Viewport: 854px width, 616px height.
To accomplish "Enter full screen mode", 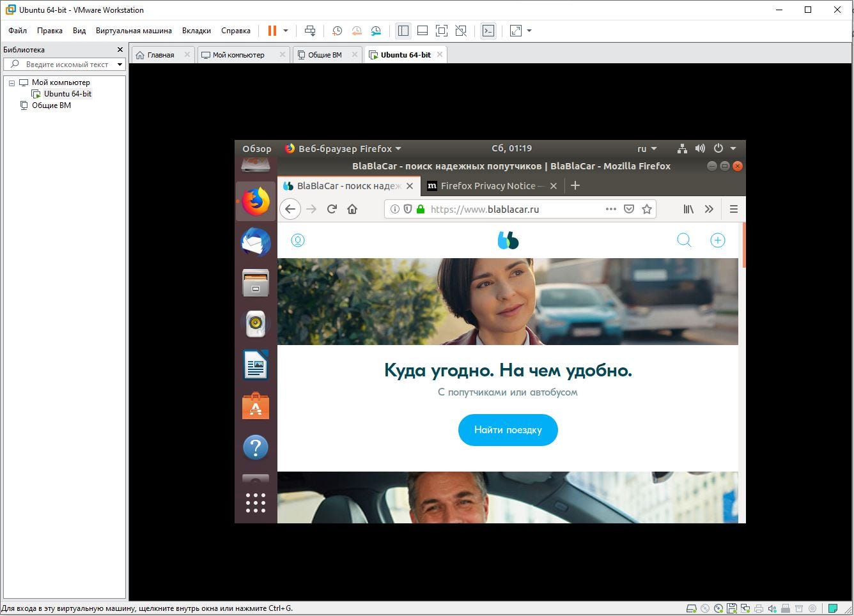I will click(442, 31).
